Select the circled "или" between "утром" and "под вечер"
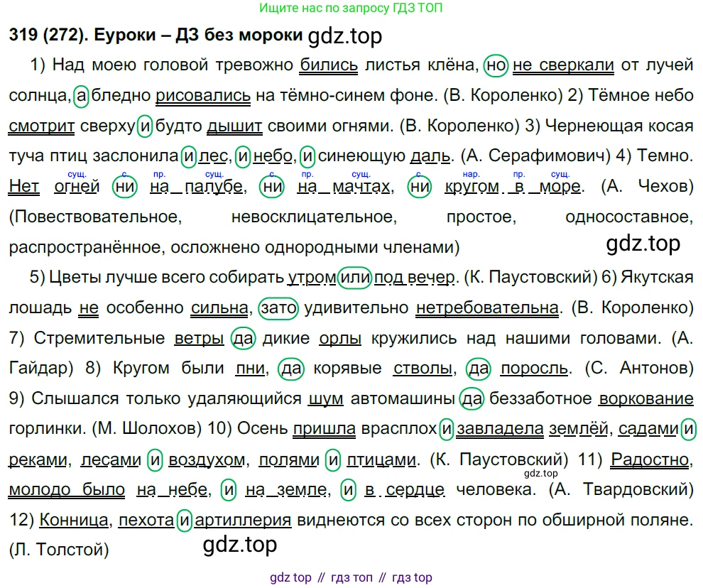703x588 pixels. [354, 278]
